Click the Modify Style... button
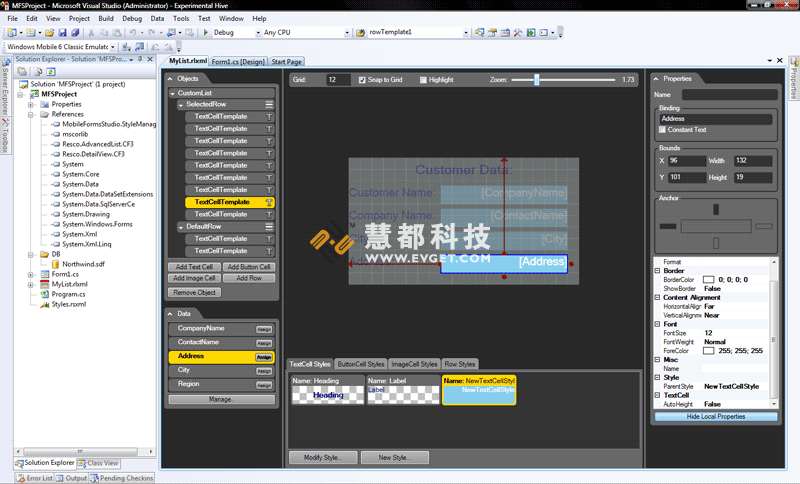 point(323,457)
